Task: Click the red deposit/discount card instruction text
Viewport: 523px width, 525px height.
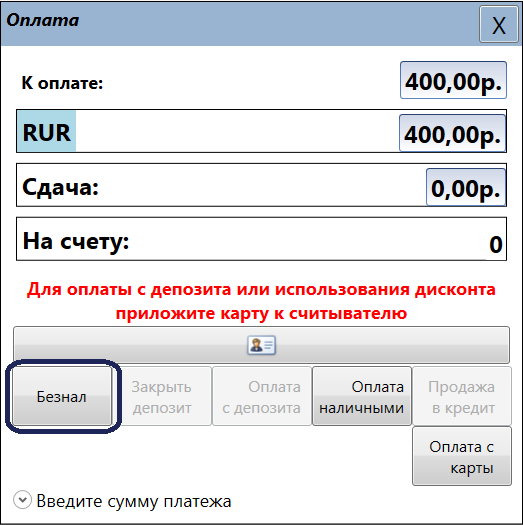Action: coord(261,301)
